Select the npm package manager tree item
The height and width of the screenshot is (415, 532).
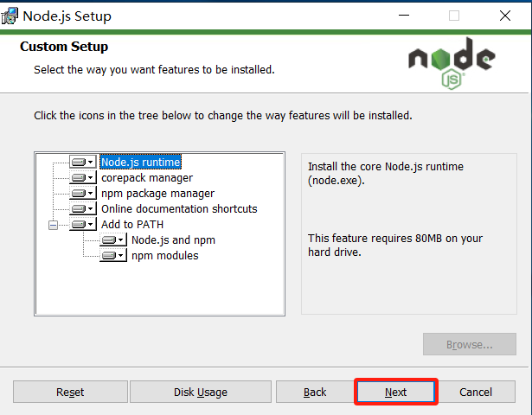pyautogui.click(x=157, y=194)
